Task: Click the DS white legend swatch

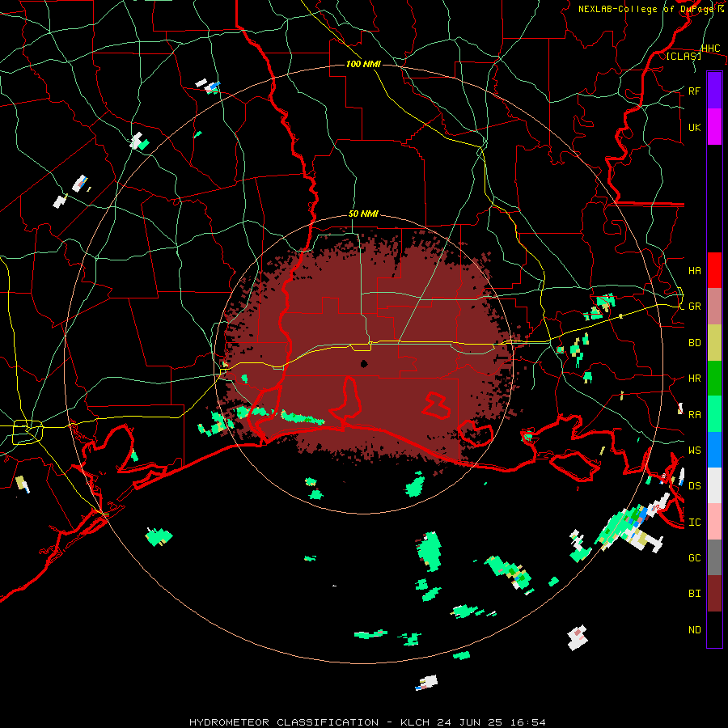Action: tap(714, 485)
